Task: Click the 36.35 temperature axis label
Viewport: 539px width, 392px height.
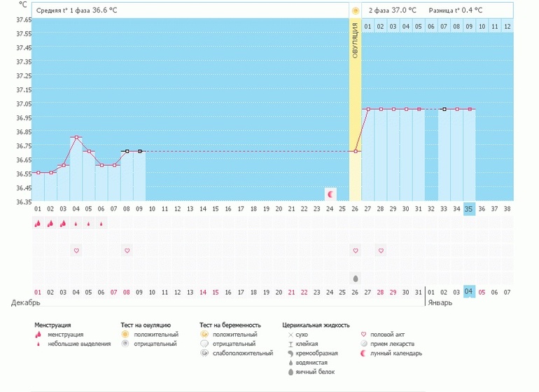Action: coord(24,202)
